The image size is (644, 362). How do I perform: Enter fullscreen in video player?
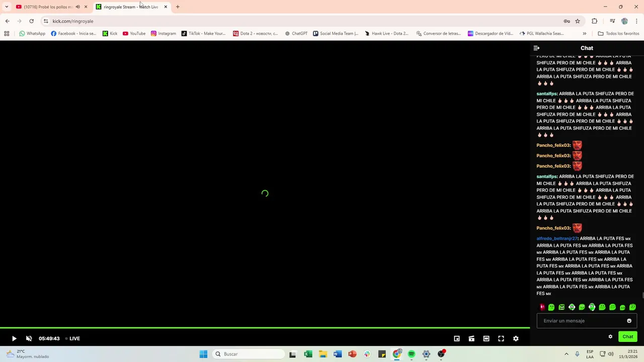[x=501, y=338]
